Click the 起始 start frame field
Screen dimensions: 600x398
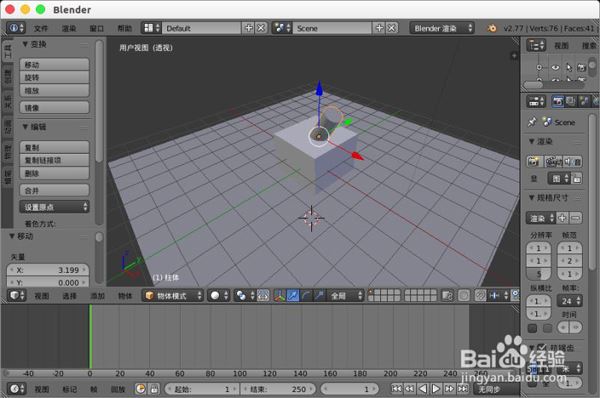pos(202,389)
